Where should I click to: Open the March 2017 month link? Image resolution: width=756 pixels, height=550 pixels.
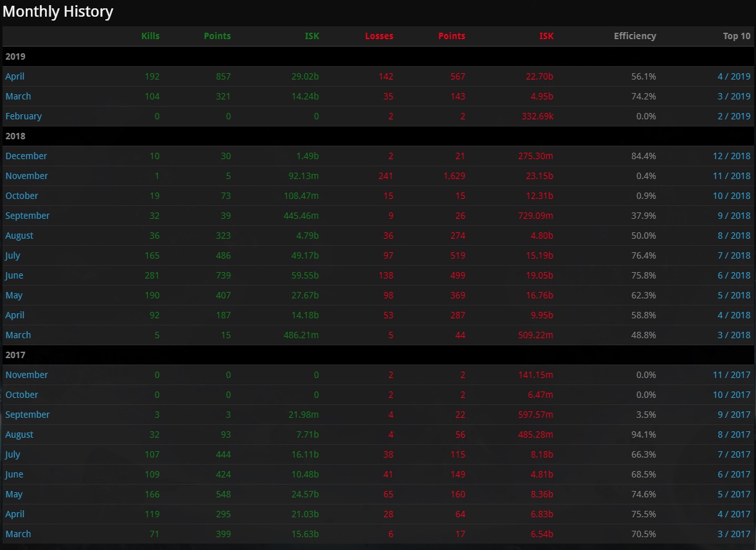click(x=18, y=534)
